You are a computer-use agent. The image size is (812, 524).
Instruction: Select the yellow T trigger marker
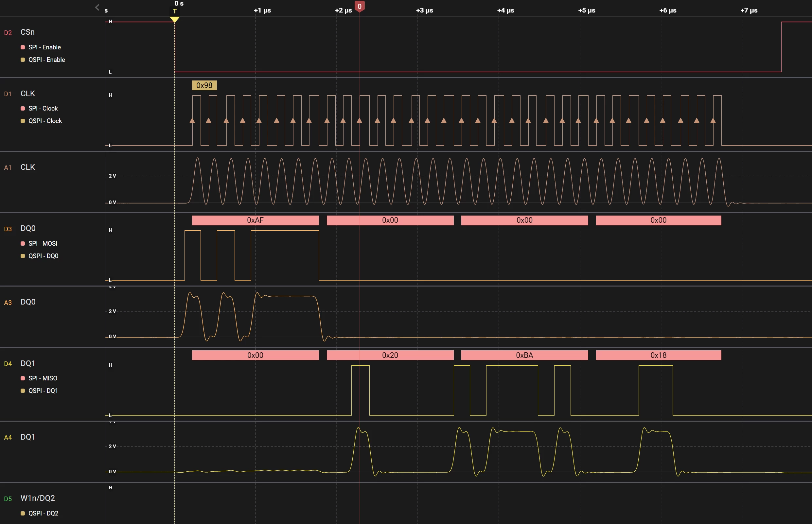pos(175,11)
